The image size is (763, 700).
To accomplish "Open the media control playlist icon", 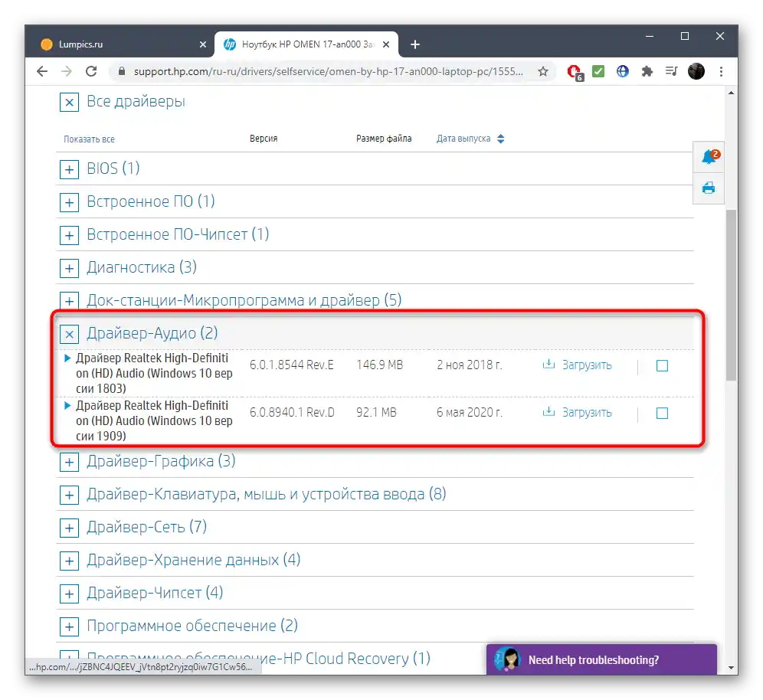I will click(672, 71).
